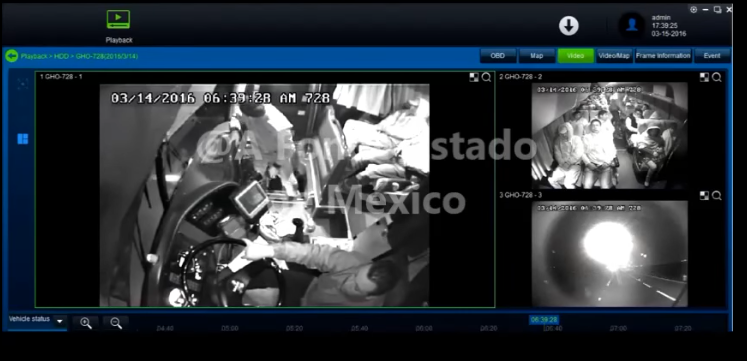
Task: Click magnifier icon on channel 2 video
Action: 717,77
